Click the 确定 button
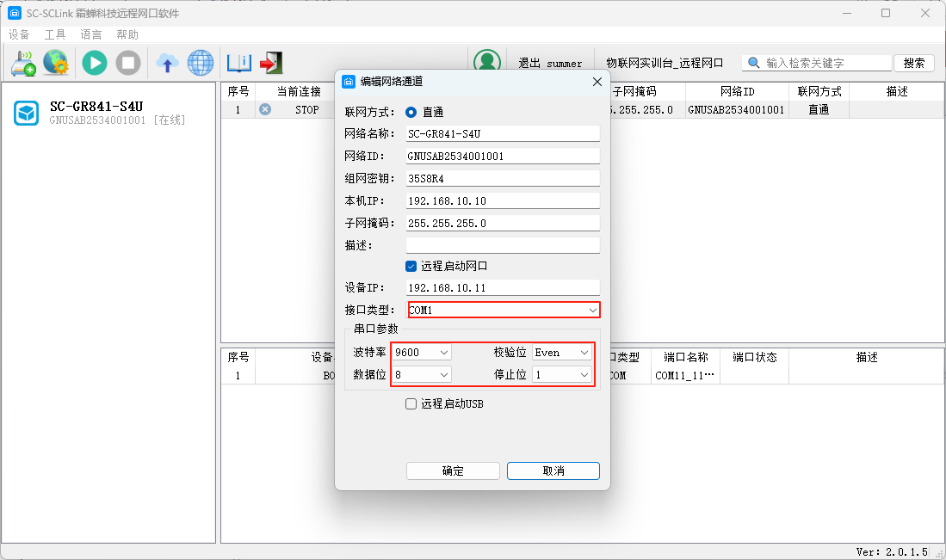 [453, 471]
